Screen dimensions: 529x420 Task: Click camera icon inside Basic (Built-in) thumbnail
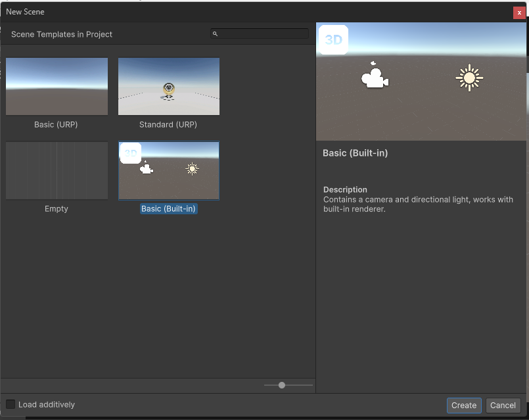pos(147,168)
